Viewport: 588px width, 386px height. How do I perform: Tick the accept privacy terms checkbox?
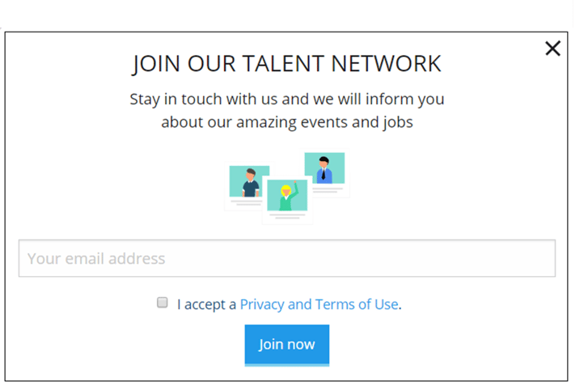(x=163, y=303)
